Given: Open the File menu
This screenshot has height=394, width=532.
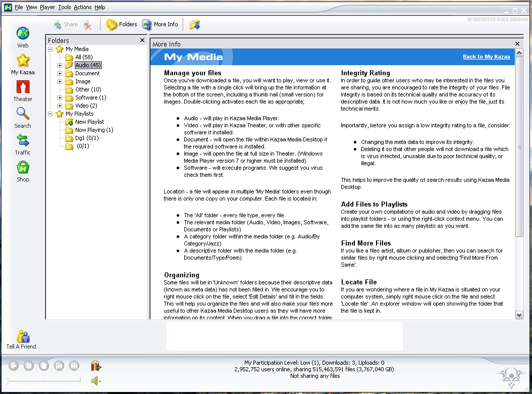Looking at the screenshot, I should [x=19, y=7].
